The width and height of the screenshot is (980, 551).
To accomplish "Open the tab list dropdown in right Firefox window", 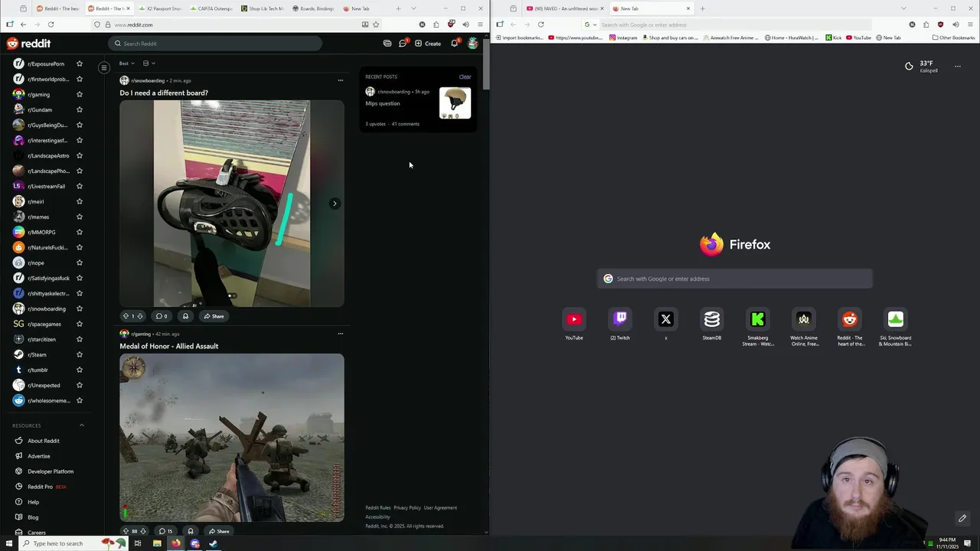I will pos(903,8).
